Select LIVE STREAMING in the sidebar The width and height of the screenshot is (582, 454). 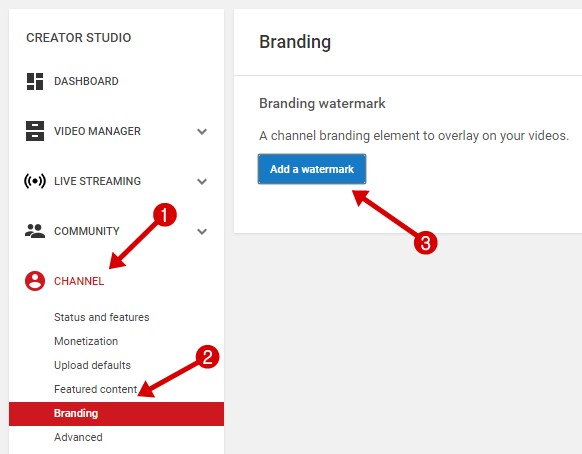click(x=97, y=181)
